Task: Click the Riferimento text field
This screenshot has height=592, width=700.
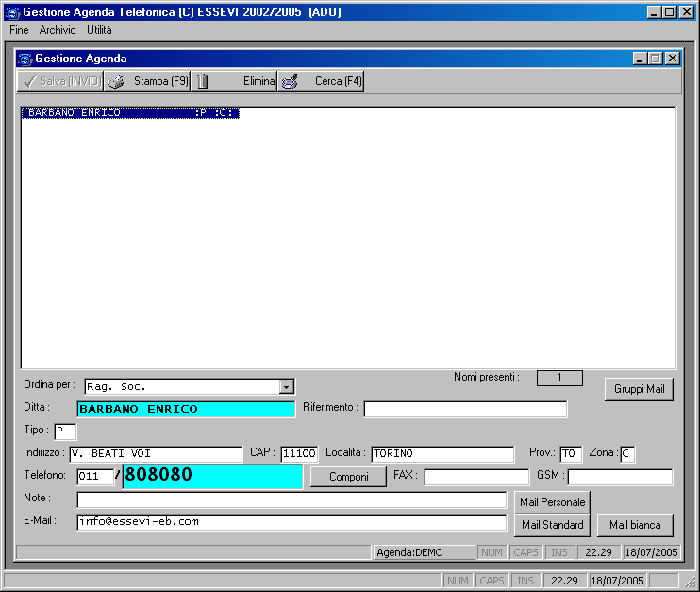Action: 465,409
